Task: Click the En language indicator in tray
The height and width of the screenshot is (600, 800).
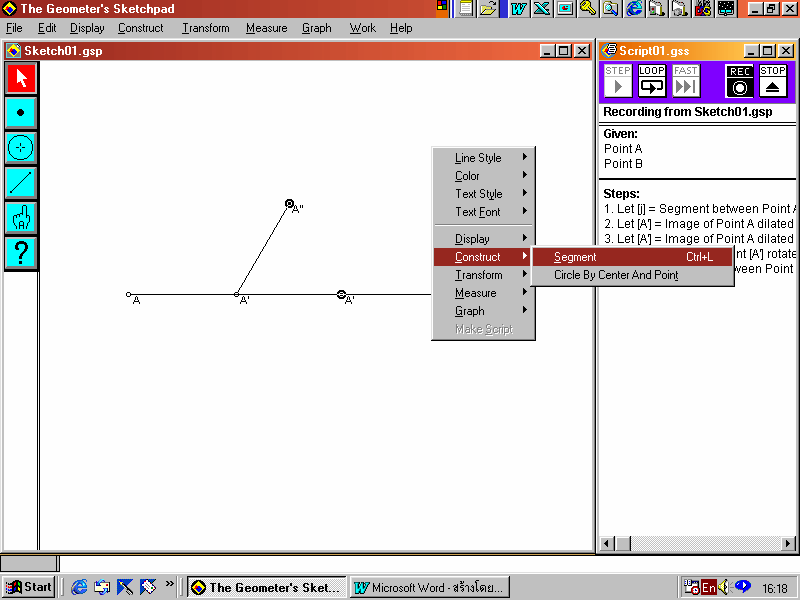Action: tap(708, 588)
